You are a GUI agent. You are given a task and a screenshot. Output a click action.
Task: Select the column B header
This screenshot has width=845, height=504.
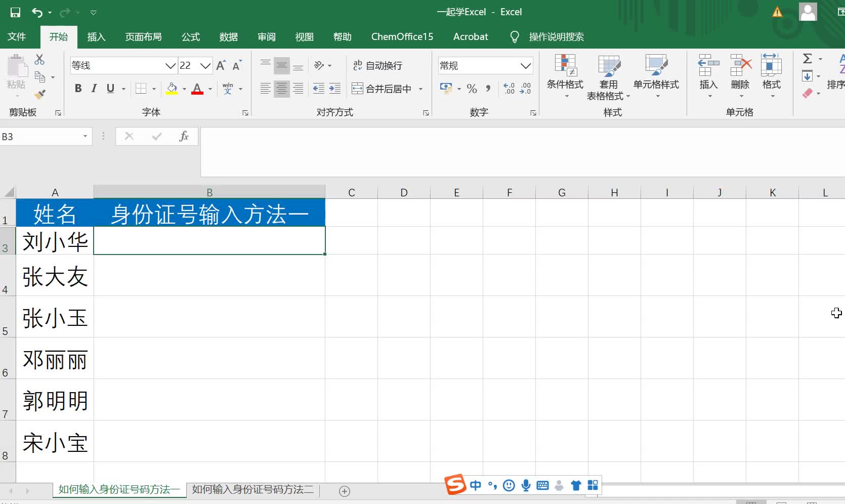coord(209,192)
